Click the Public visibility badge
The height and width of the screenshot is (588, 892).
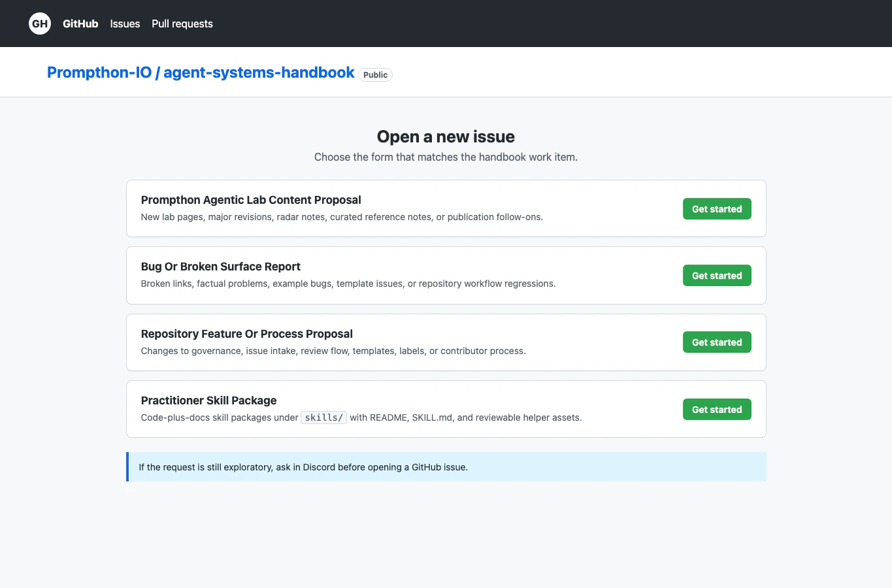375,74
